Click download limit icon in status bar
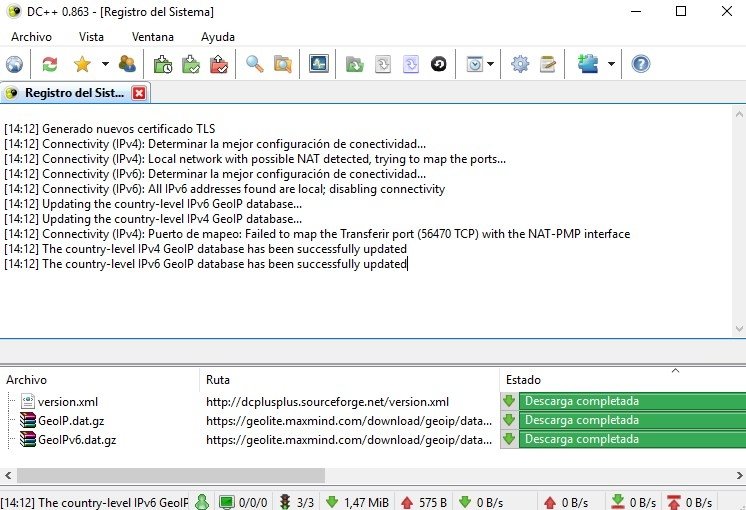This screenshot has width=746, height=510. pos(618,502)
